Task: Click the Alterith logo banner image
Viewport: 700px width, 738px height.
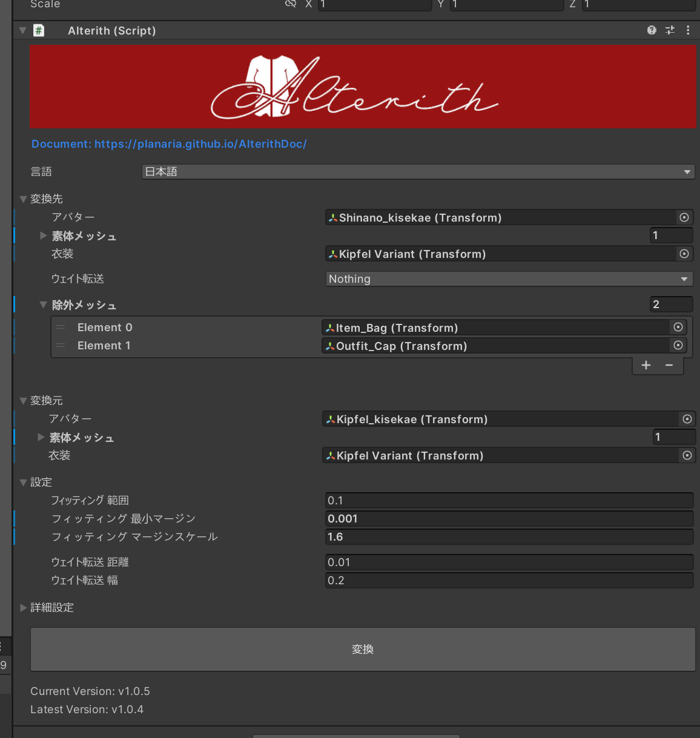Action: [363, 86]
